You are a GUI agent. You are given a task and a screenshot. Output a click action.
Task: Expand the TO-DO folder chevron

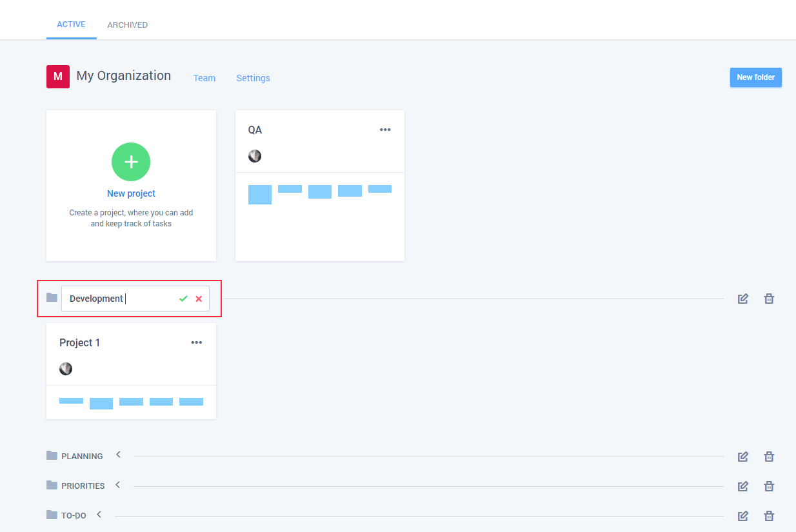pyautogui.click(x=99, y=514)
